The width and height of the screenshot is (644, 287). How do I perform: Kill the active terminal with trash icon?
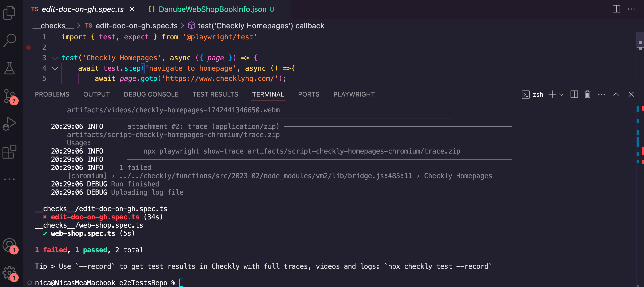(x=587, y=94)
